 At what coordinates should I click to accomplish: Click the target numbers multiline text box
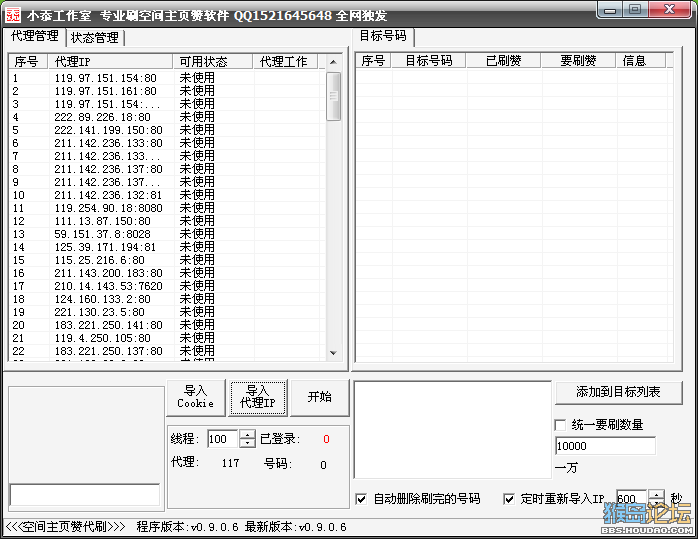(452, 430)
